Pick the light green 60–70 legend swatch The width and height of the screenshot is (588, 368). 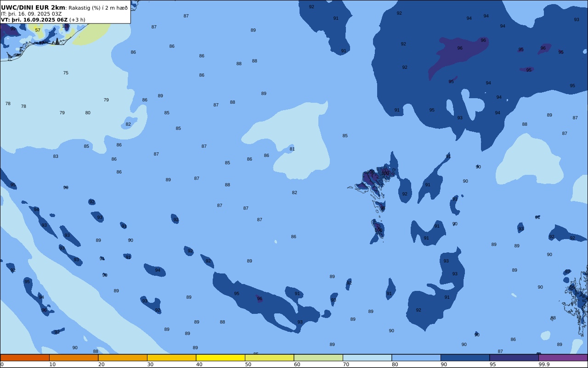pos(318,357)
